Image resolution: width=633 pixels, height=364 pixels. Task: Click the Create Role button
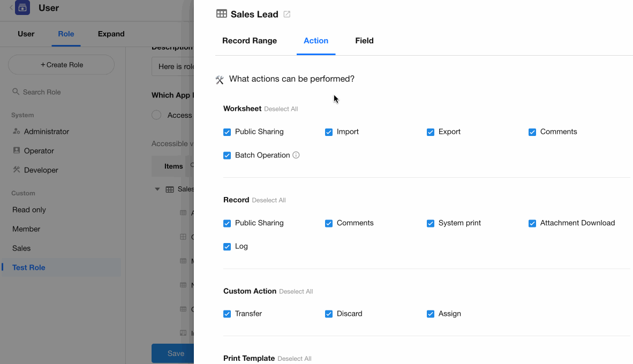[62, 65]
